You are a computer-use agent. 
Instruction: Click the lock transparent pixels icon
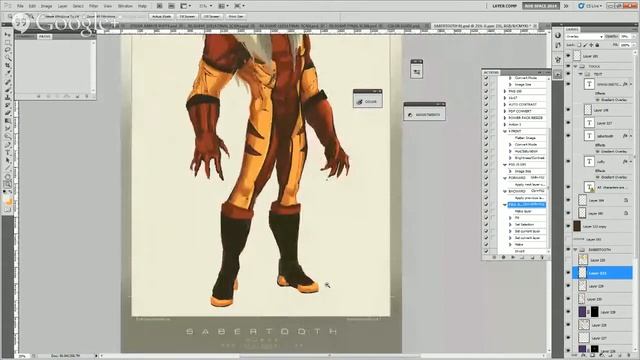[x=579, y=45]
